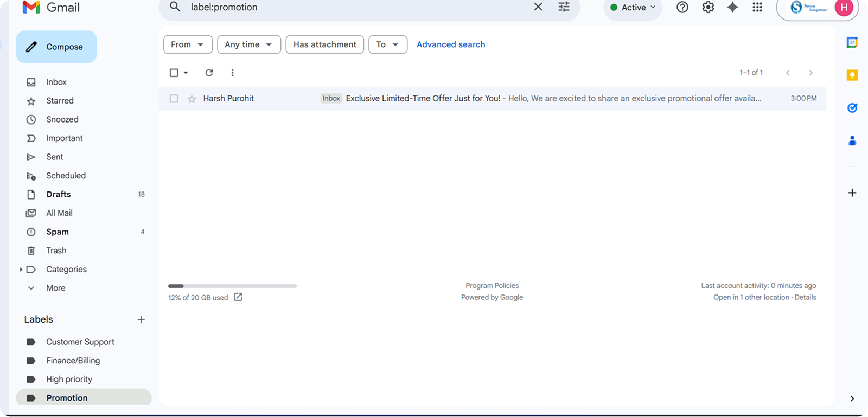The image size is (868, 417).
Task: Tick the checkbox for Harsh Purohit's email
Action: coord(174,99)
